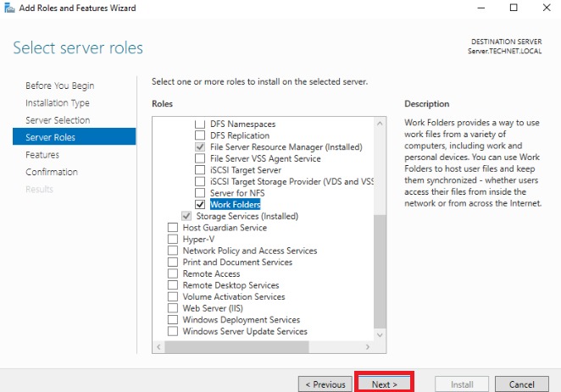Select the iSCSI Target Server label

[x=246, y=169]
